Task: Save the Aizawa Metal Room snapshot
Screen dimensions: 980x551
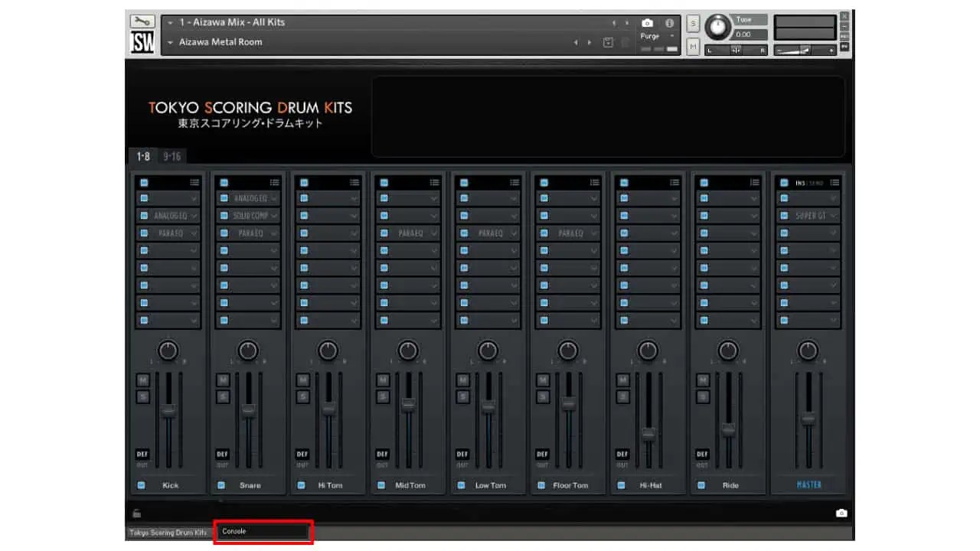Action: [608, 42]
